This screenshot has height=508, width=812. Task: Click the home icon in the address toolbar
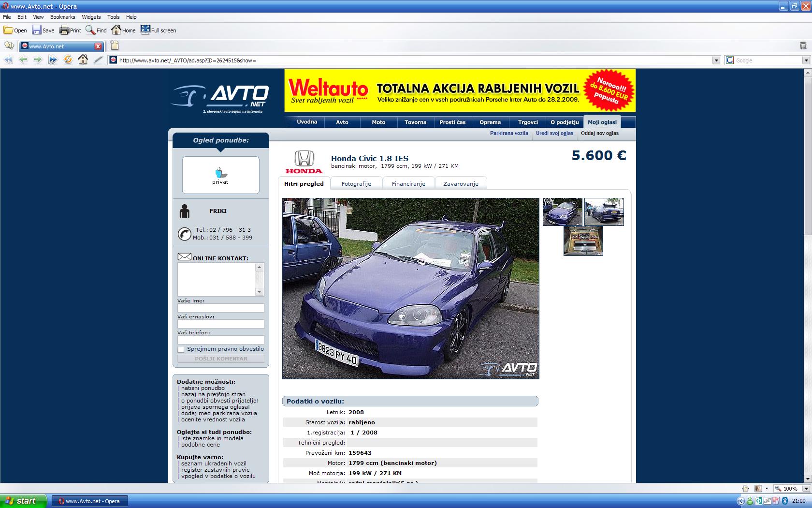click(83, 60)
